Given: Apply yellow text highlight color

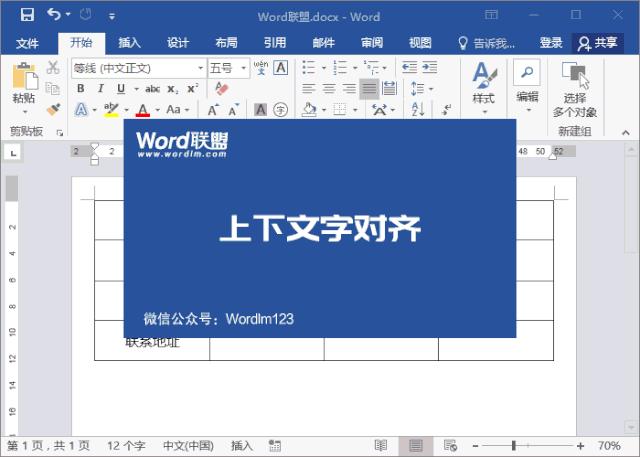Looking at the screenshot, I should [111, 110].
